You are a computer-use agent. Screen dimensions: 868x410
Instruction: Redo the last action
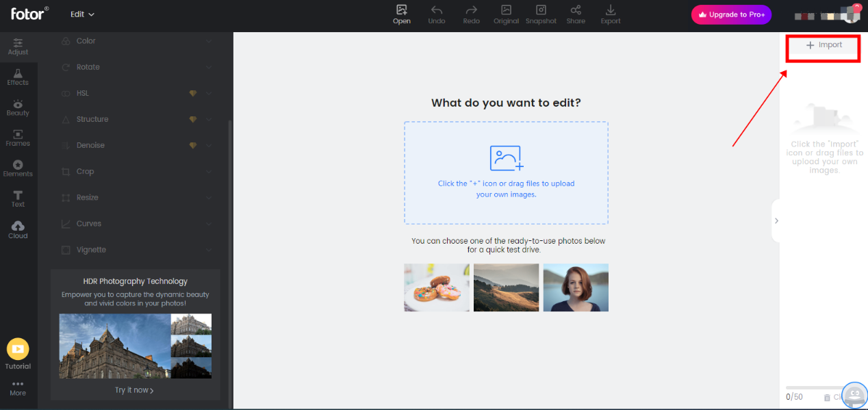(x=471, y=14)
